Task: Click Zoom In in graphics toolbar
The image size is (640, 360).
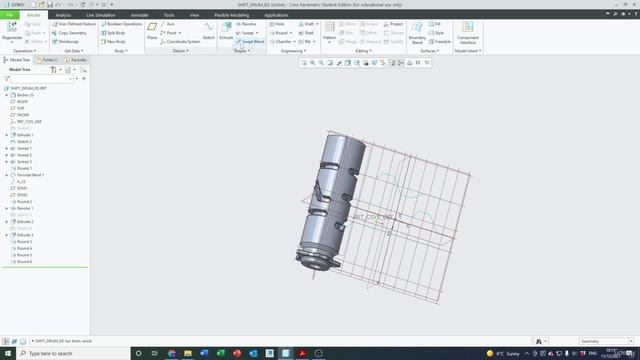Action: pyautogui.click(x=313, y=63)
